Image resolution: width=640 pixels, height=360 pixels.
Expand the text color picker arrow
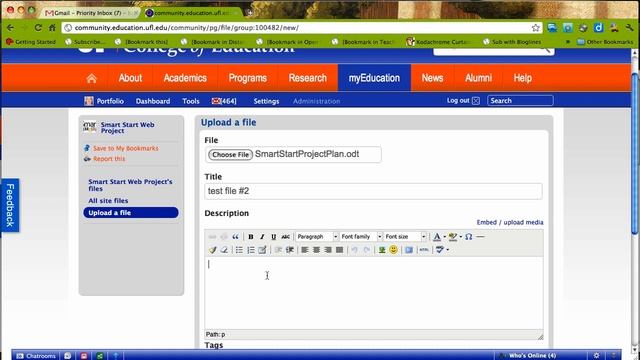444,237
